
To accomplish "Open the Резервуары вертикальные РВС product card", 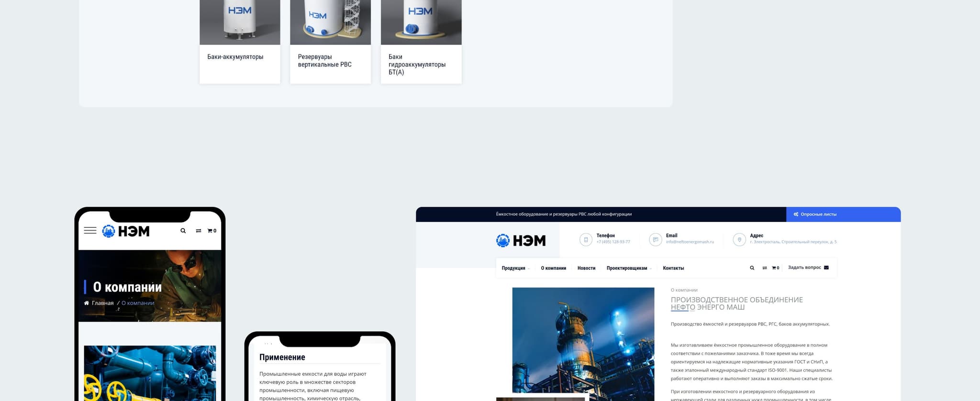I will [330, 42].
